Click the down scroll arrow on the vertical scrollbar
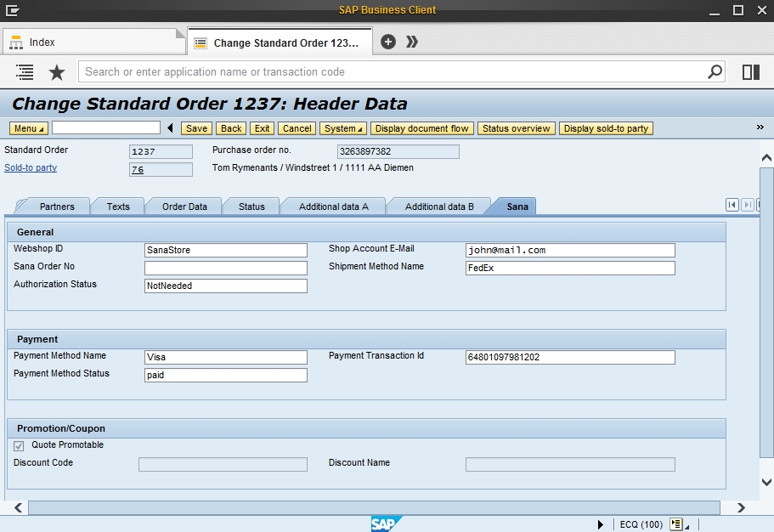The width and height of the screenshot is (774, 532). pyautogui.click(x=766, y=480)
